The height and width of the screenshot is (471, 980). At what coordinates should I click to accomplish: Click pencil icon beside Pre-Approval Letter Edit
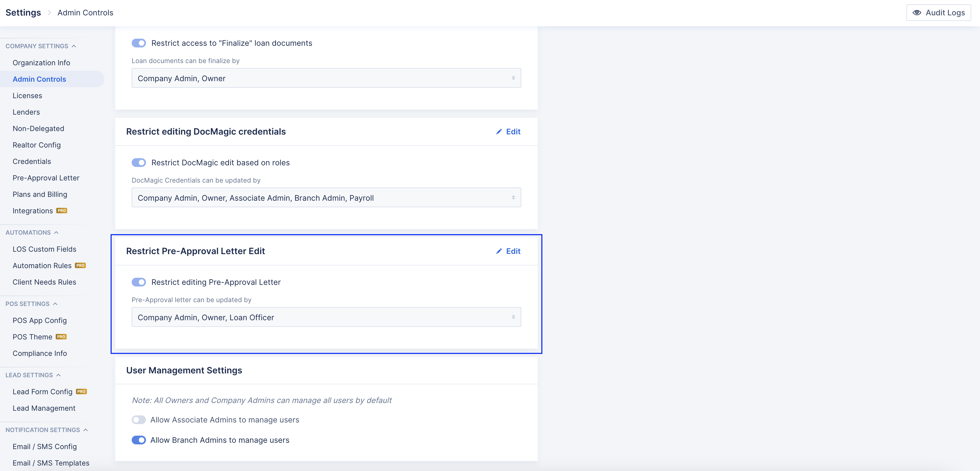499,251
